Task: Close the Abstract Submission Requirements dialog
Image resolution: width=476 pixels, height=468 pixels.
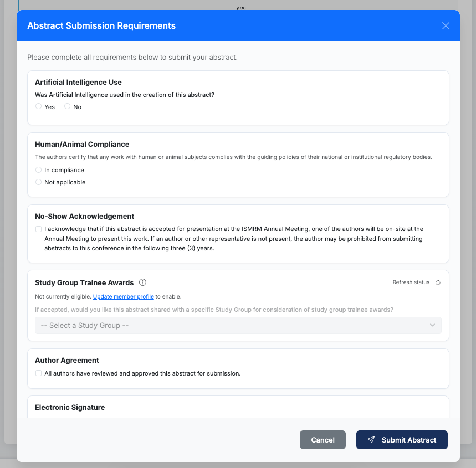Action: pyautogui.click(x=446, y=26)
